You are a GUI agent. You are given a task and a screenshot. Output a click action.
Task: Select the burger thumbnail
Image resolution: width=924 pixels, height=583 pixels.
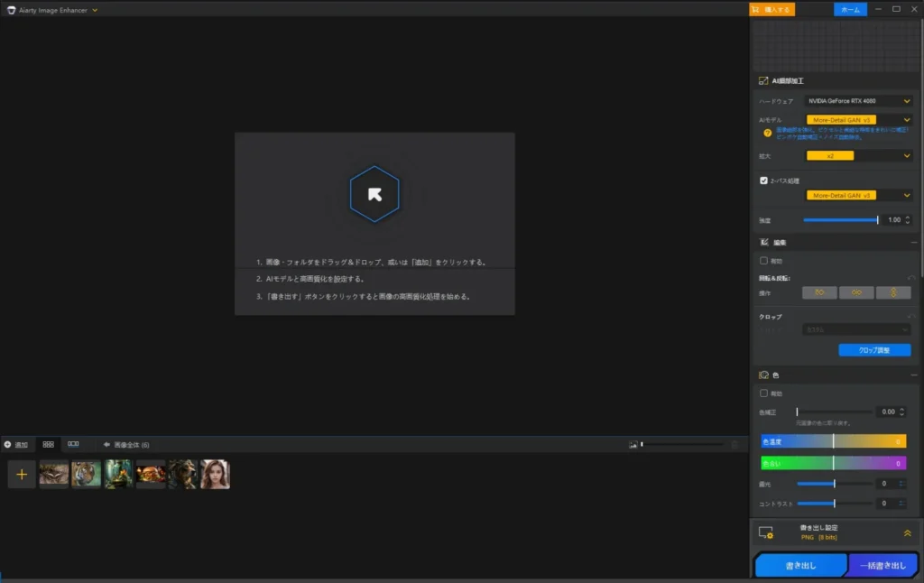(x=151, y=475)
